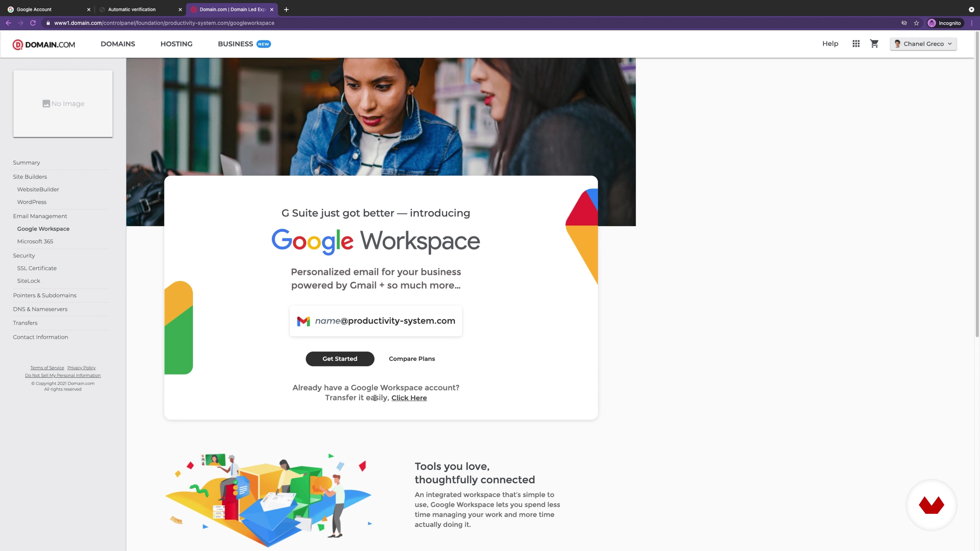The height and width of the screenshot is (551, 980).
Task: Click the Get Started button
Action: point(340,359)
